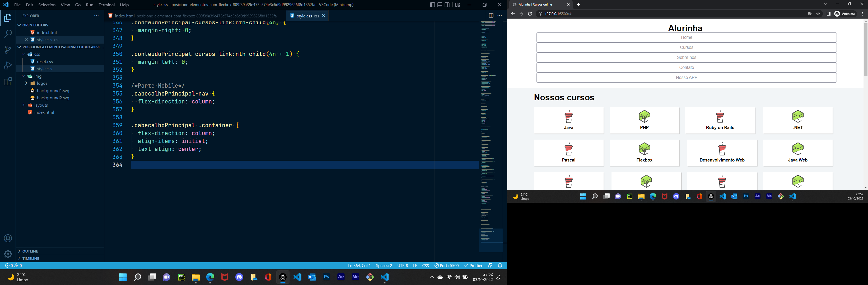Show hidden icons in the system tray
Image resolution: width=868 pixels, height=285 pixels.
click(x=432, y=277)
